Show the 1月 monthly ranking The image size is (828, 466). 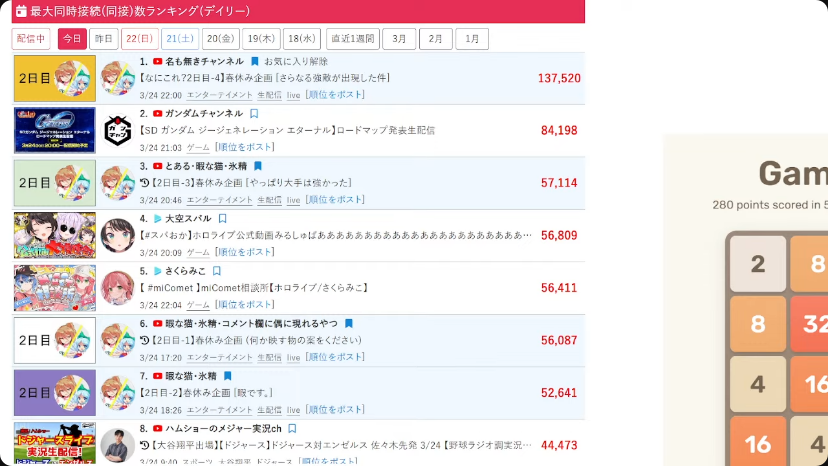[472, 39]
